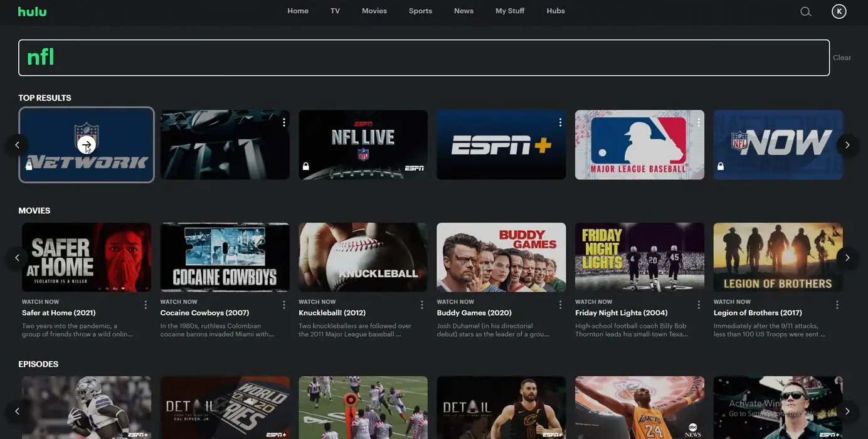Image resolution: width=868 pixels, height=439 pixels.
Task: Open the Lakers 24 ABC News episode thumbnail
Action: 640,408
